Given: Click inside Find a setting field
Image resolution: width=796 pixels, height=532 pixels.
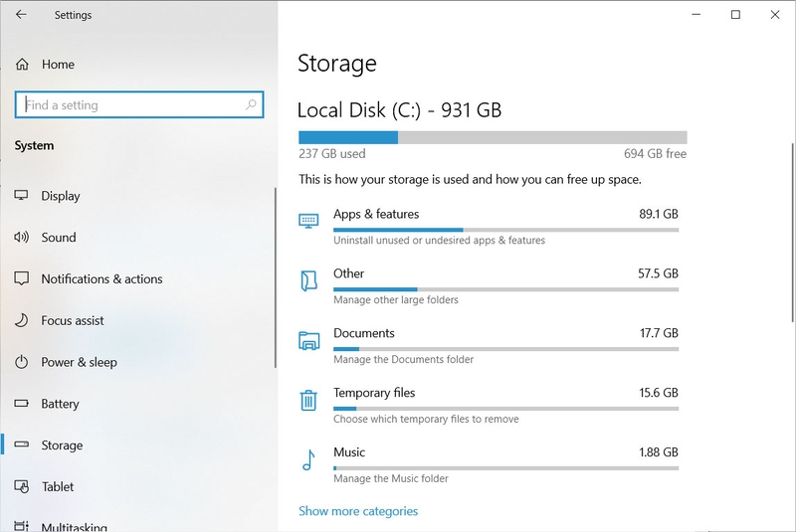Looking at the screenshot, I should (139, 105).
